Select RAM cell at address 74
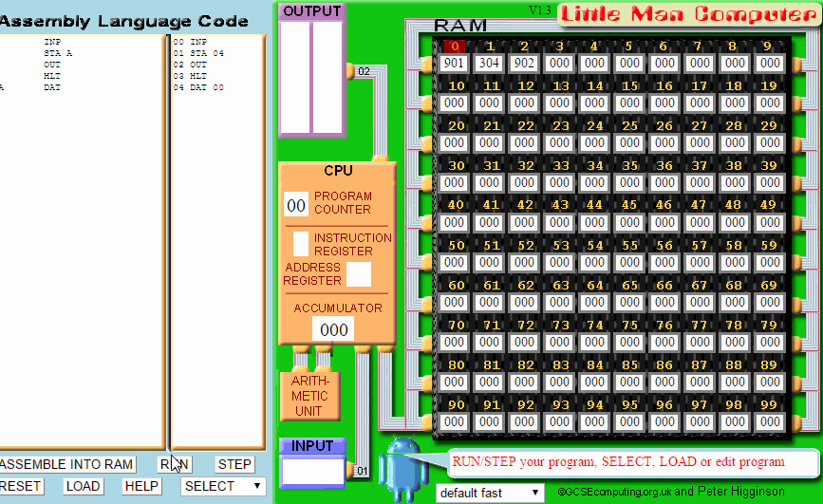823x504 pixels. coord(594,343)
